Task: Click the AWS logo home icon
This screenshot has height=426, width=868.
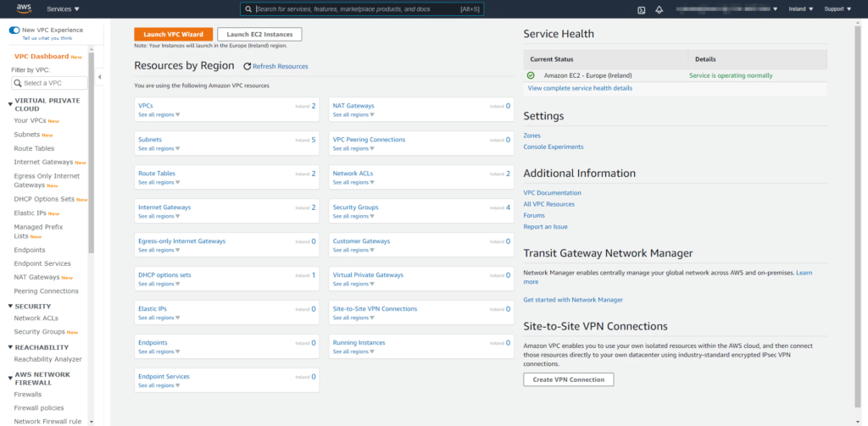Action: pos(23,8)
